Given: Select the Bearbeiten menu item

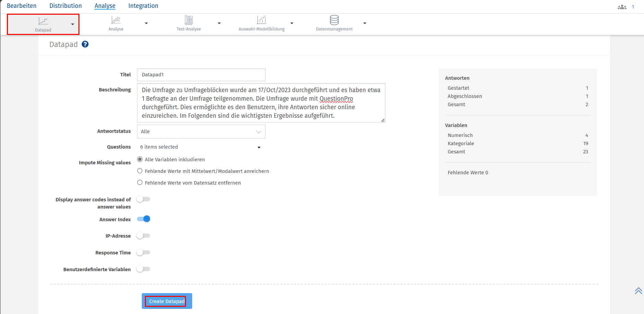Looking at the screenshot, I should pos(22,5).
